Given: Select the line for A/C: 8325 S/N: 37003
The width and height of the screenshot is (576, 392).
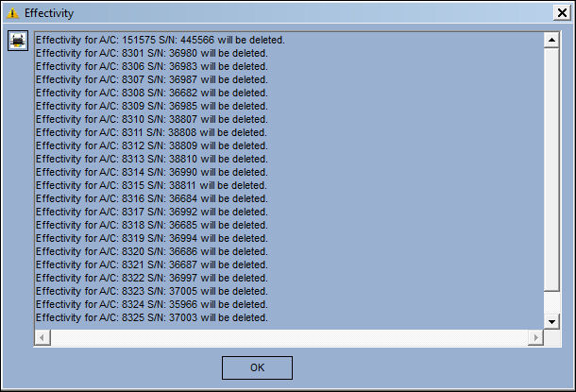Looking at the screenshot, I should 152,317.
